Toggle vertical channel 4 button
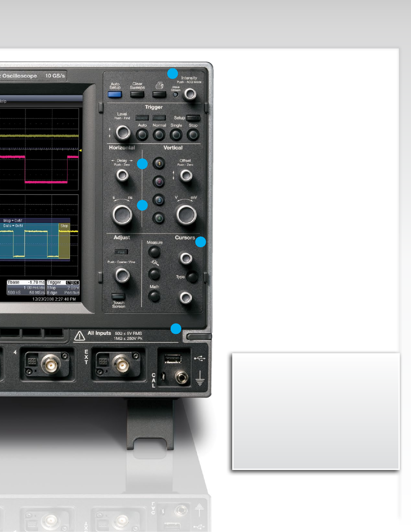Viewport: 411px width, 532px height. (x=159, y=218)
